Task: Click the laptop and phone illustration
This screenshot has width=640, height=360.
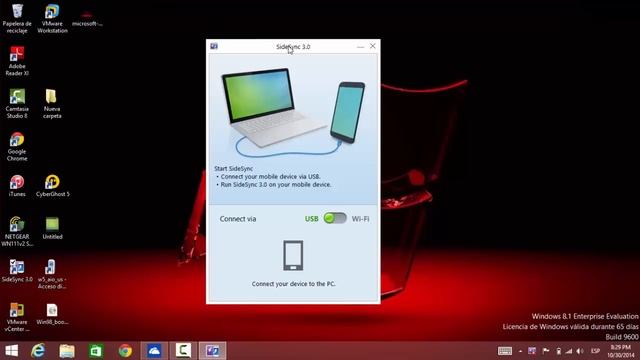Action: 293,112
